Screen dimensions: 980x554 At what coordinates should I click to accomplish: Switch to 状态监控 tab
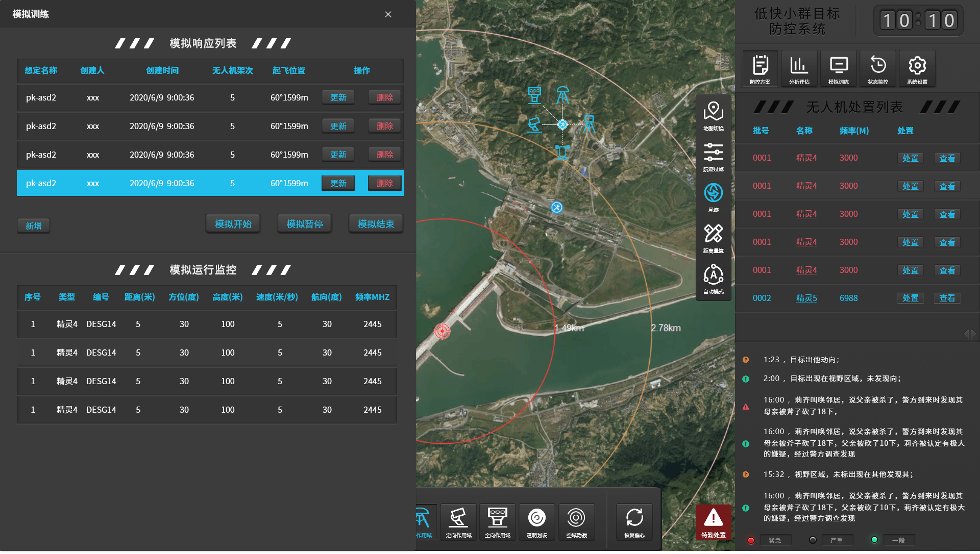point(877,69)
